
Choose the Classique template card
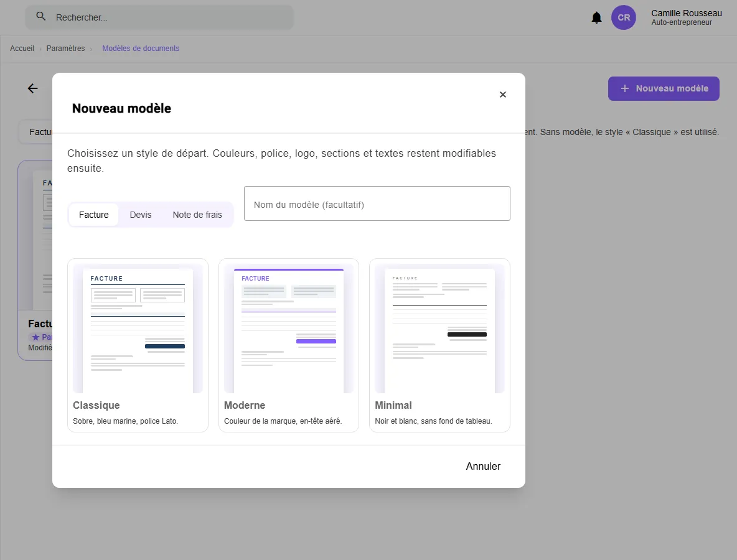[x=138, y=345]
